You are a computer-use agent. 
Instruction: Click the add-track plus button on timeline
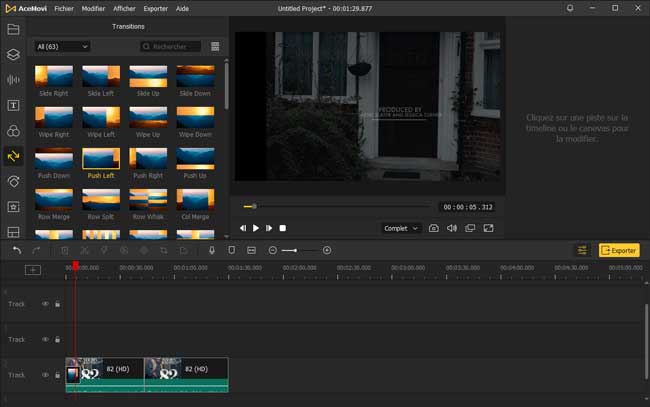tap(33, 270)
